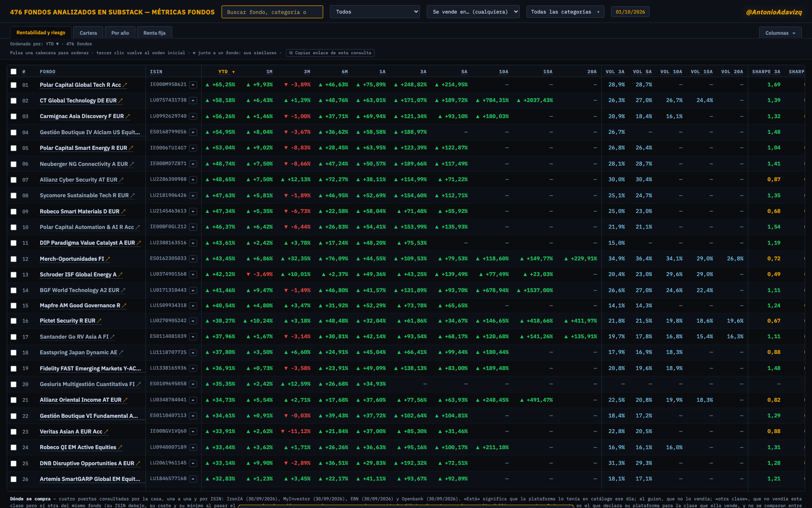Screen dimensions: 812x508
Task: Show similar funds for Carmignac Asia Discovery
Action: point(193,116)
